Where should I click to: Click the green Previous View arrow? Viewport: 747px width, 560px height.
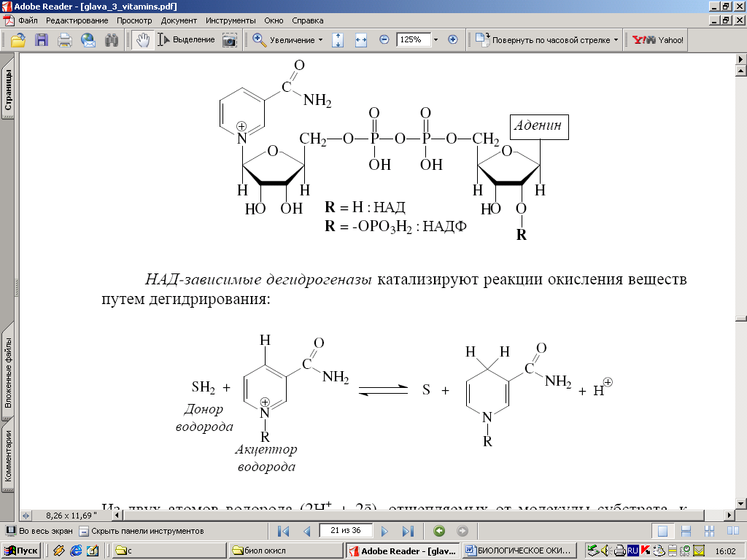click(439, 531)
